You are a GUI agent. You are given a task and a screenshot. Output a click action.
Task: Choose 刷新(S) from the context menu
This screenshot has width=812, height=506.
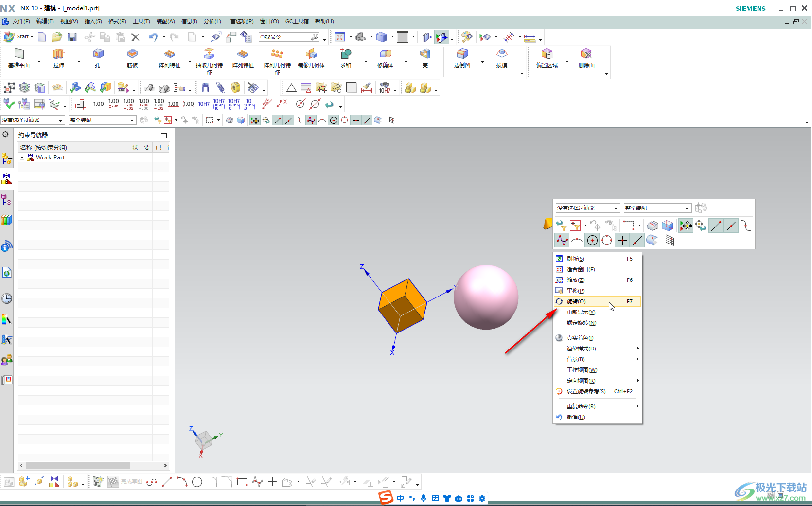(x=597, y=259)
